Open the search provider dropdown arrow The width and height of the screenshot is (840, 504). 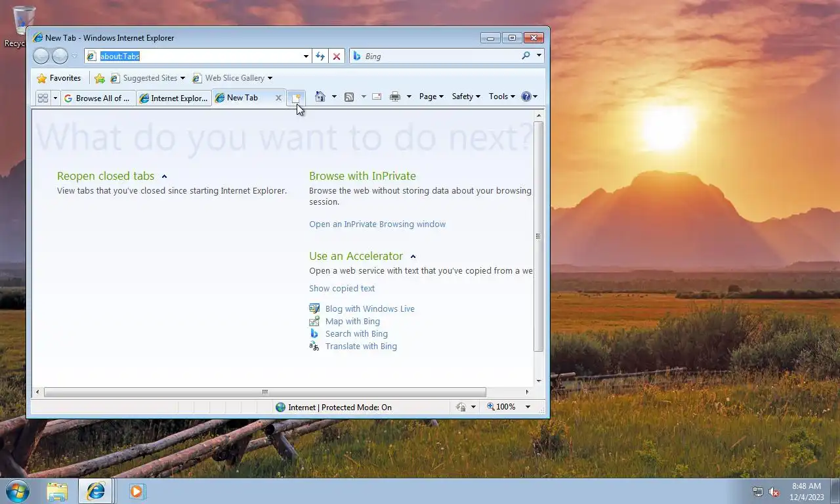pos(539,56)
